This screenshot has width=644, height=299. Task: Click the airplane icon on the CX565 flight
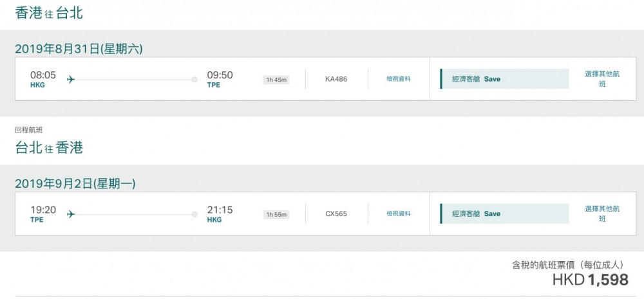click(x=71, y=214)
